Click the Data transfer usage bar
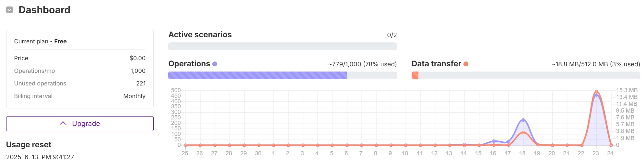 526,75
